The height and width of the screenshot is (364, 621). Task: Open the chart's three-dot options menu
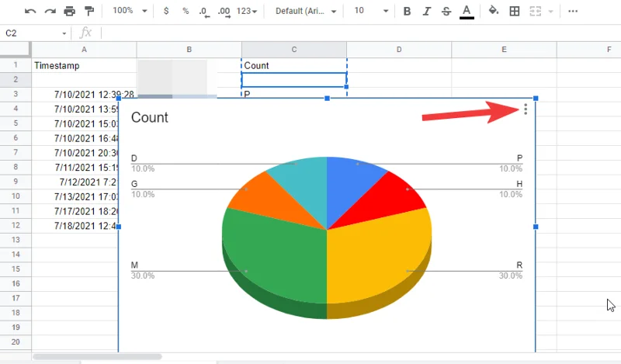526,109
